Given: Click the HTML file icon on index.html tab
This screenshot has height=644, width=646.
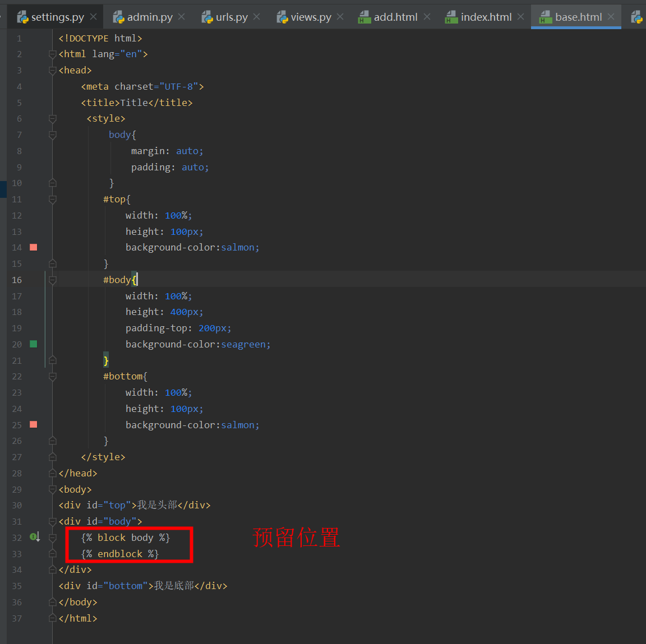Looking at the screenshot, I should 451,17.
